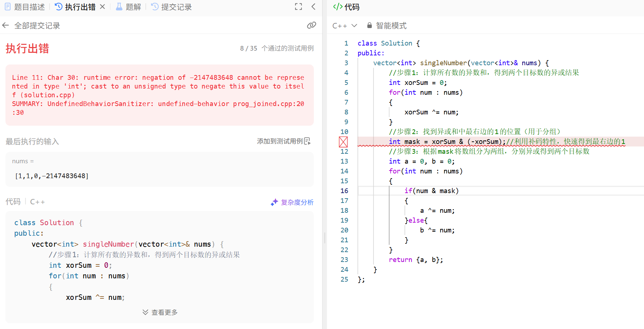Click 添加到测试用例 button
This screenshot has width=644, height=329.
[x=284, y=141]
